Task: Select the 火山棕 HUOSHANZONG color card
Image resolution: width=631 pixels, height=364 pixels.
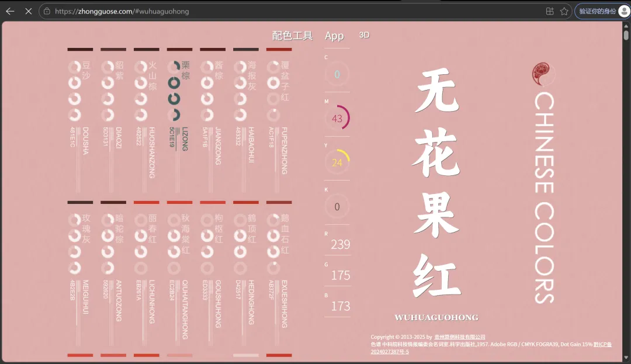Action: coord(146,121)
